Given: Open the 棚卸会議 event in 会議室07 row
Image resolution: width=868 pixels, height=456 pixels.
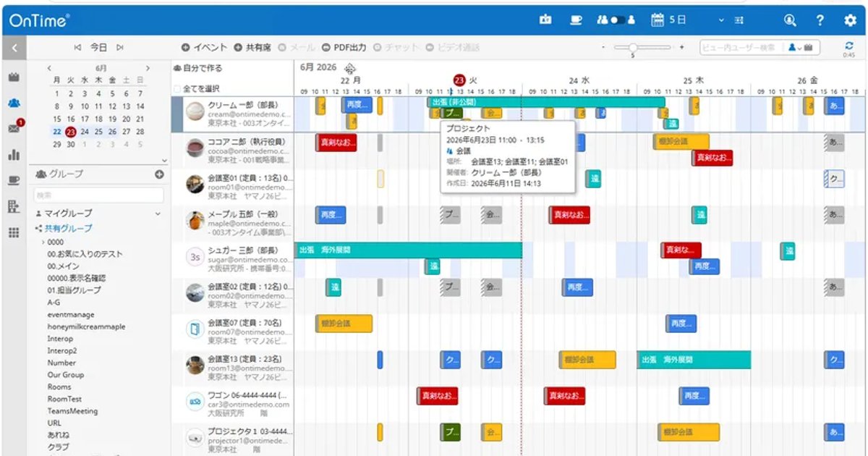Looking at the screenshot, I should pyautogui.click(x=344, y=324).
